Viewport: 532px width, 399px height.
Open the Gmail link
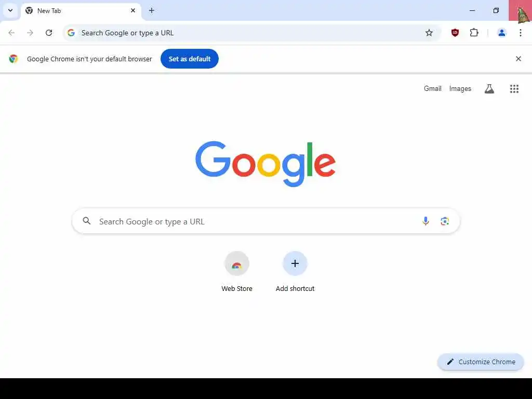[x=432, y=88]
